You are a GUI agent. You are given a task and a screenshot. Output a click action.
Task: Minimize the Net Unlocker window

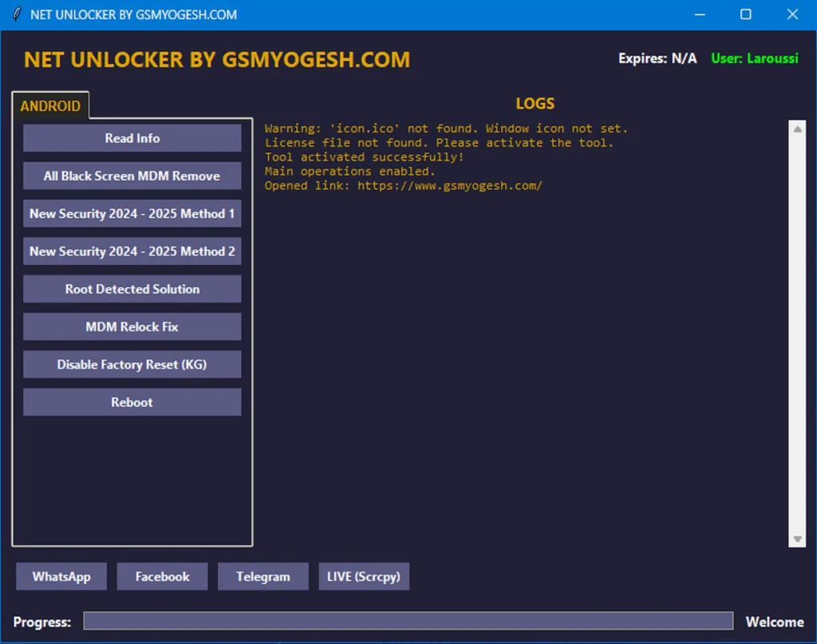[700, 14]
